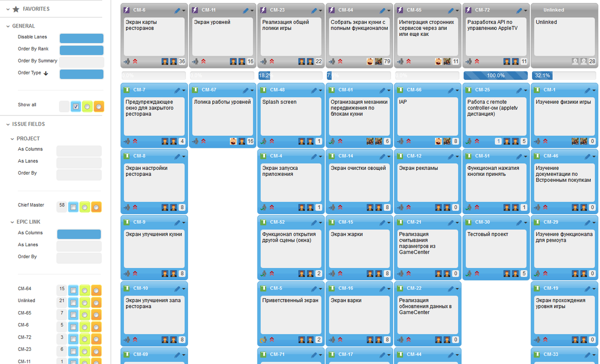Toggle the Disable Lanes switch
This screenshot has height=364, width=600.
coord(81,38)
